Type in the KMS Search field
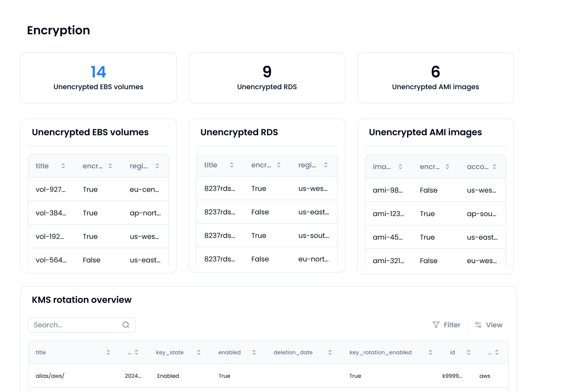Screen dimensions: 588x392 tap(76, 325)
